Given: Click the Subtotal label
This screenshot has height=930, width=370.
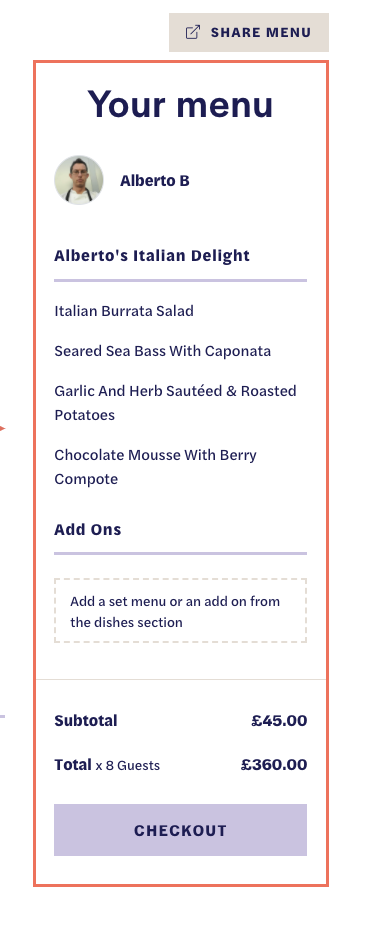Looking at the screenshot, I should [86, 721].
